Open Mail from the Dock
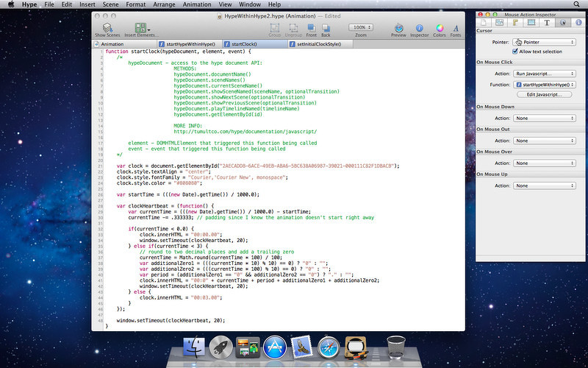588x368 pixels. [301, 346]
